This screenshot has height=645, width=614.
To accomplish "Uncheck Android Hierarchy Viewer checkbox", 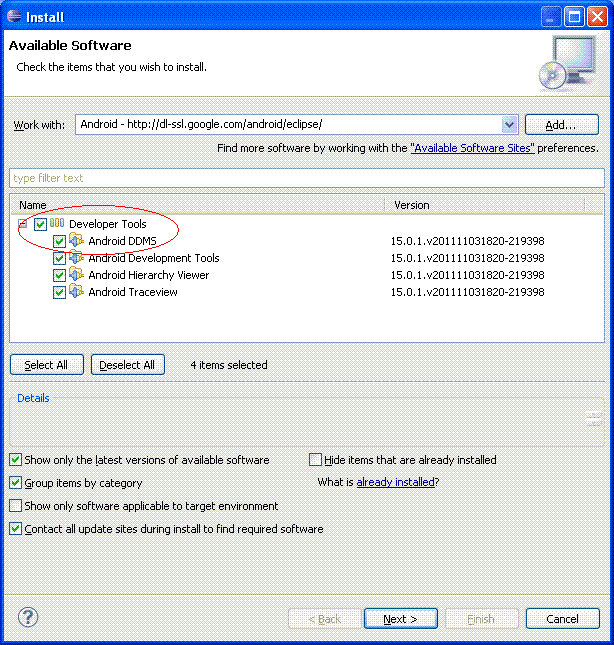I will [59, 275].
